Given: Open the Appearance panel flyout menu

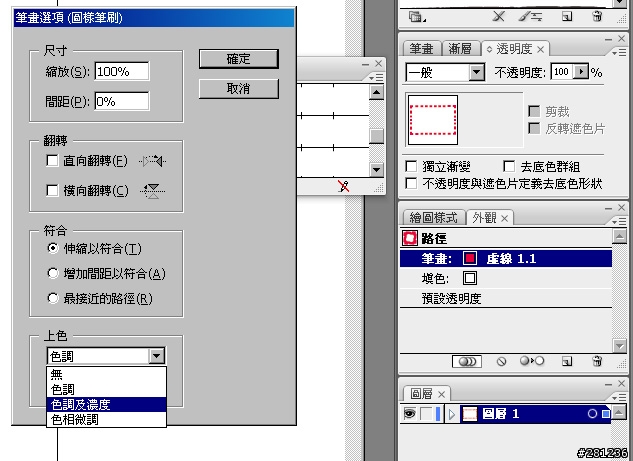Looking at the screenshot, I should pyautogui.click(x=618, y=221).
